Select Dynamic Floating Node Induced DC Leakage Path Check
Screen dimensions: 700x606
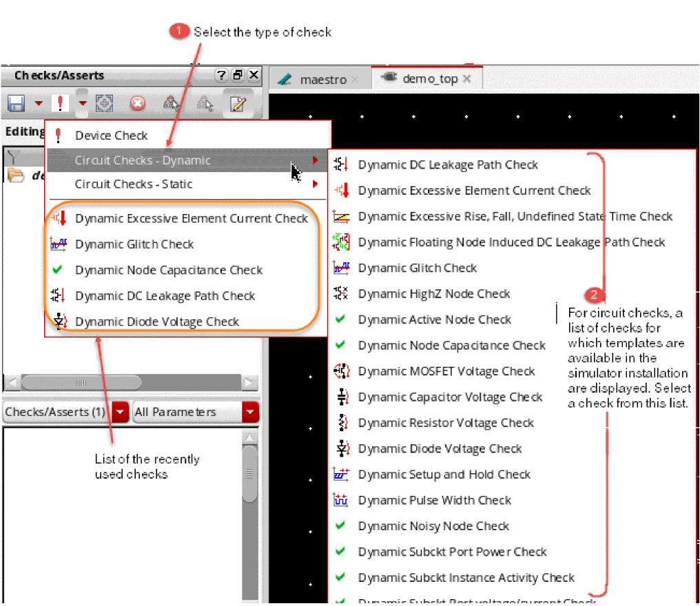pyautogui.click(x=512, y=242)
